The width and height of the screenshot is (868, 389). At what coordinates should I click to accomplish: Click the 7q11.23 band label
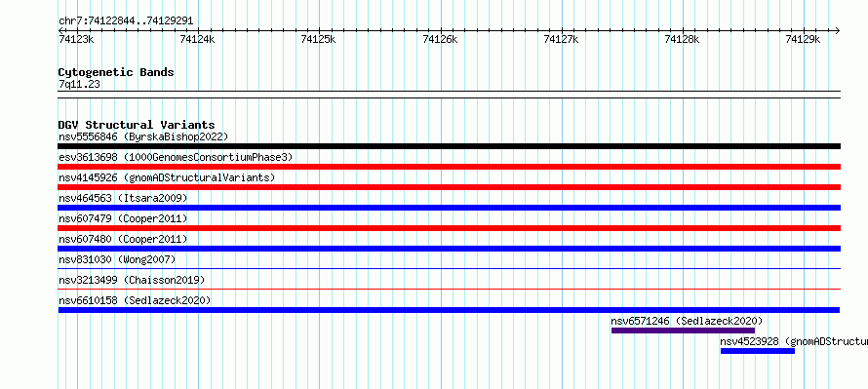(x=79, y=85)
